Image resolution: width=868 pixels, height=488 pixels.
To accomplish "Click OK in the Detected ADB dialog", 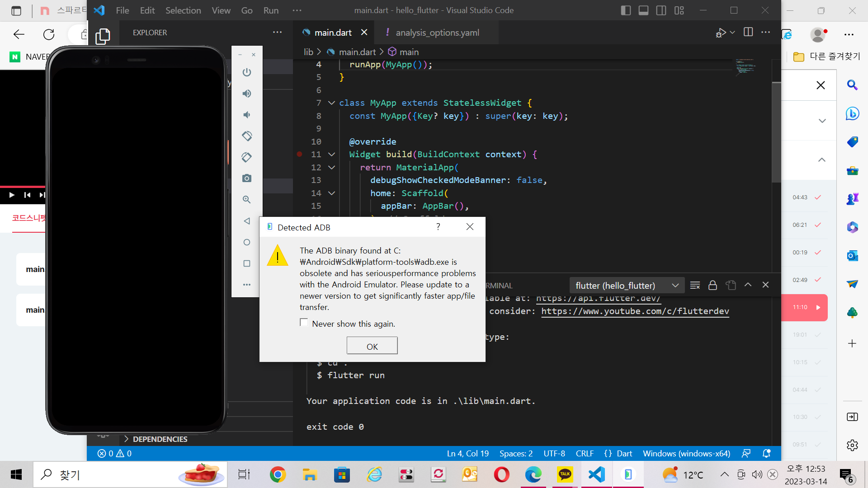I will (x=372, y=346).
